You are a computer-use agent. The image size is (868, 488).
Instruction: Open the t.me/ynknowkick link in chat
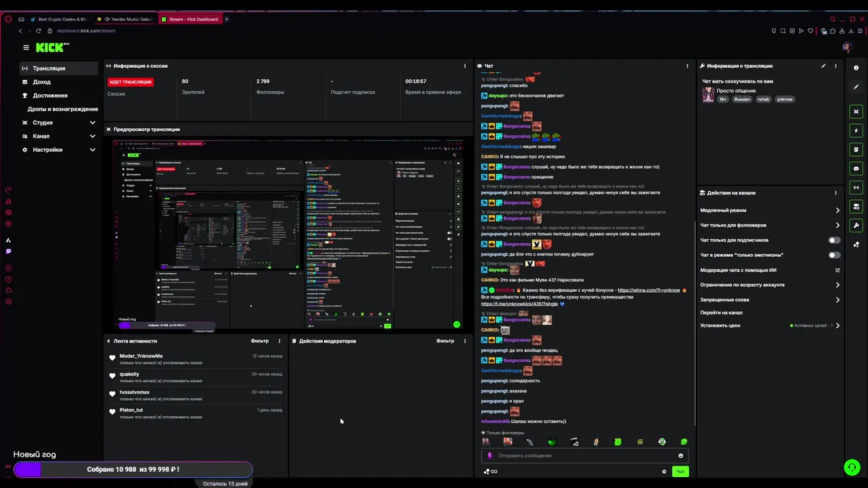pyautogui.click(x=519, y=304)
